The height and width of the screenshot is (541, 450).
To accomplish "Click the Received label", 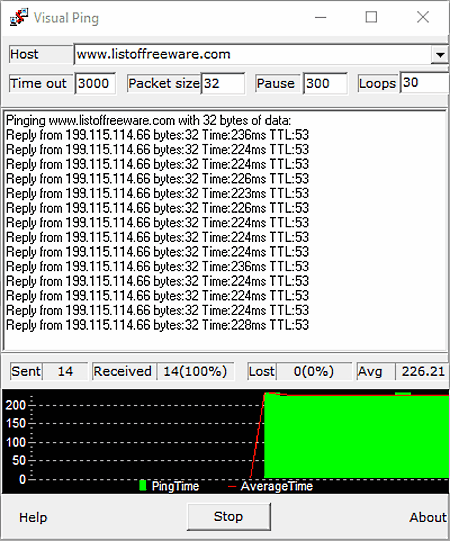I will click(123, 371).
